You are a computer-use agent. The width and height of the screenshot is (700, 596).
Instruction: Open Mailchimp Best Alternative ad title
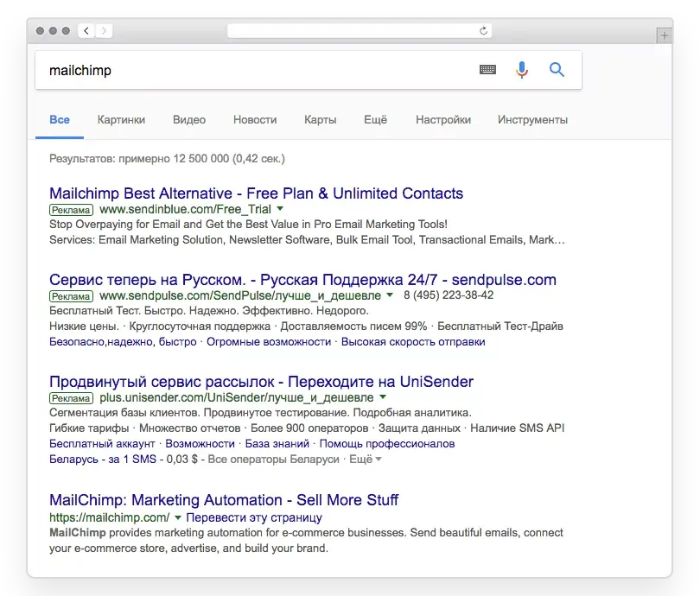click(257, 193)
